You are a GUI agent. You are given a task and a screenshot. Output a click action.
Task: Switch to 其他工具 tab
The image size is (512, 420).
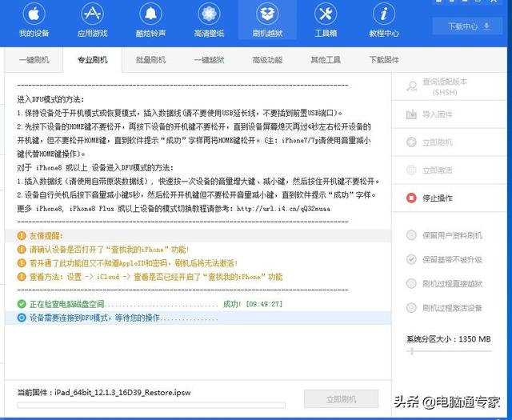click(x=326, y=60)
